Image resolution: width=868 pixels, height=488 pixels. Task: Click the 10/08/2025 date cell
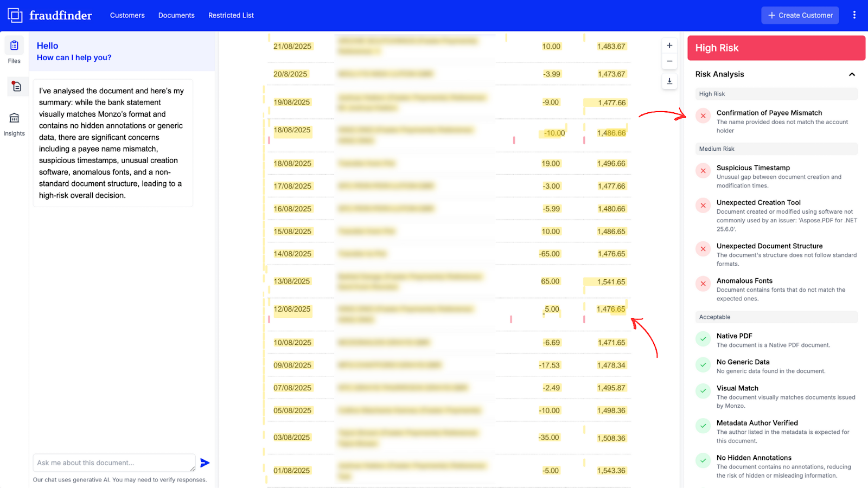tap(292, 343)
